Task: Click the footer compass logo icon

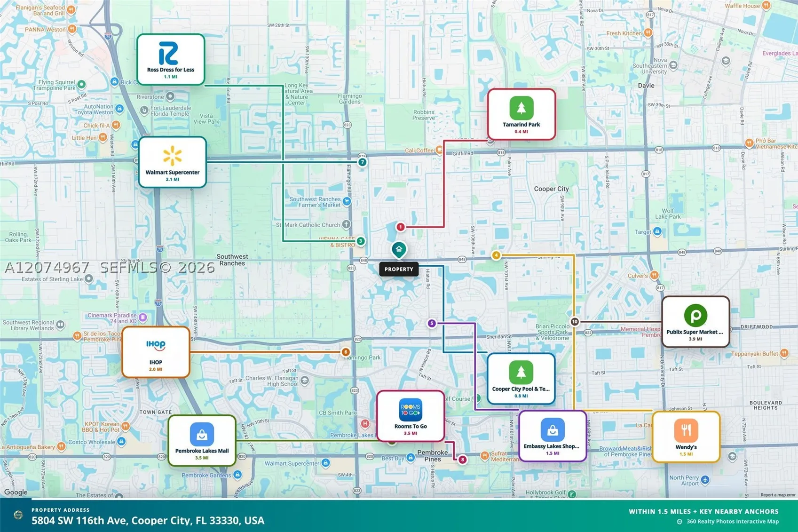Action: tap(18, 515)
